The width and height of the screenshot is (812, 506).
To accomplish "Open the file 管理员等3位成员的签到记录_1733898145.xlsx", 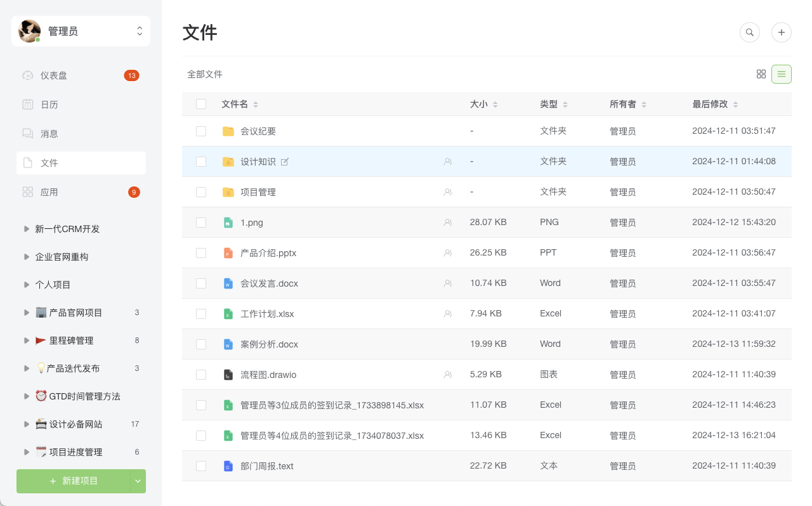I will pos(332,405).
